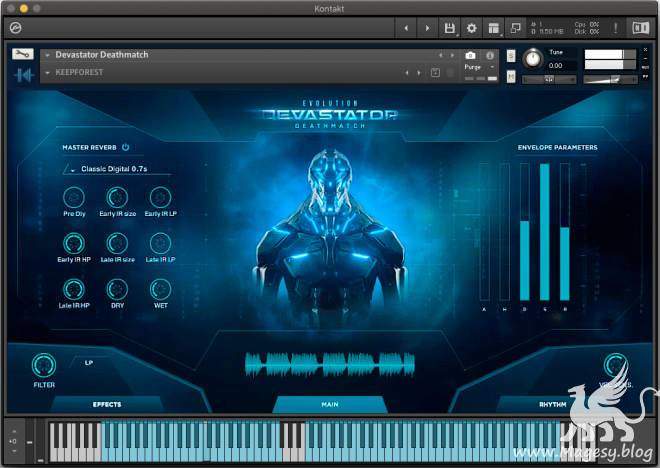Screen dimensions: 660x468
Task: Adjust the WET reverb knob
Action: click(x=160, y=289)
